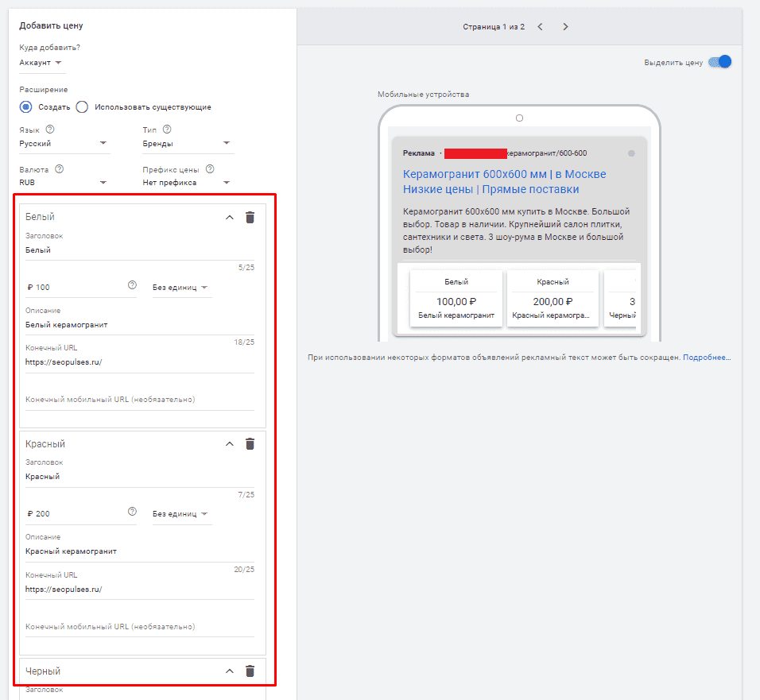Open the Префикс цены dropdown

click(x=188, y=183)
